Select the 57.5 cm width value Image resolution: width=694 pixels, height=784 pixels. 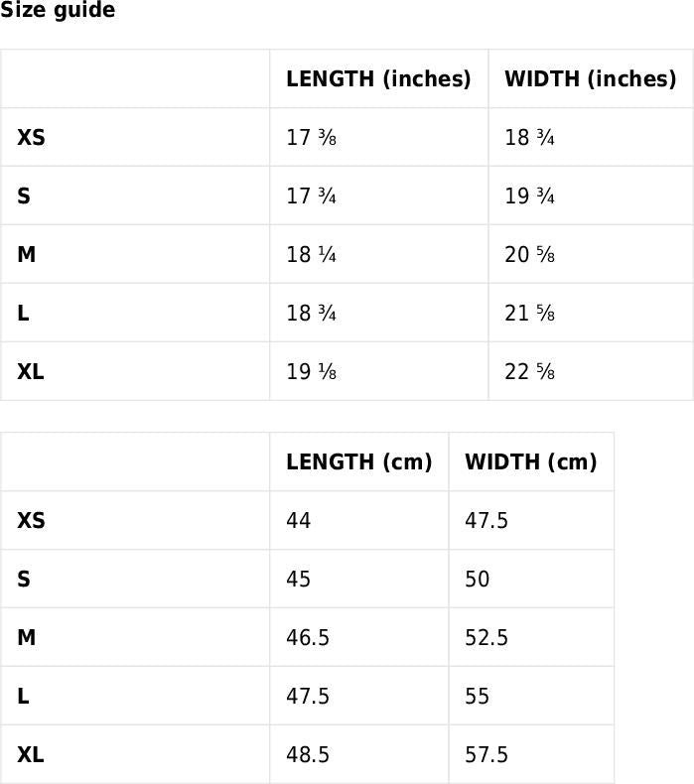(486, 755)
